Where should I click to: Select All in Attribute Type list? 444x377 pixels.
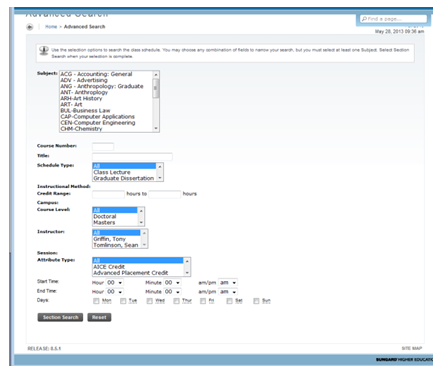pyautogui.click(x=138, y=260)
